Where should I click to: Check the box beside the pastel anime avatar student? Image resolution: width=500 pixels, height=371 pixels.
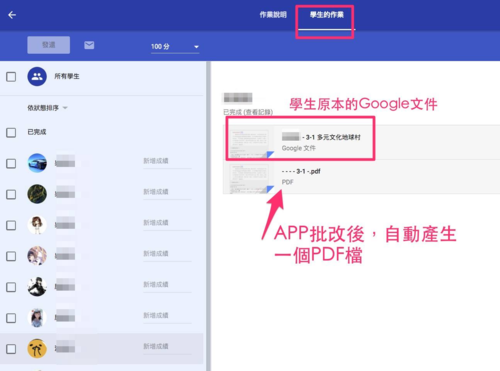[x=11, y=256]
